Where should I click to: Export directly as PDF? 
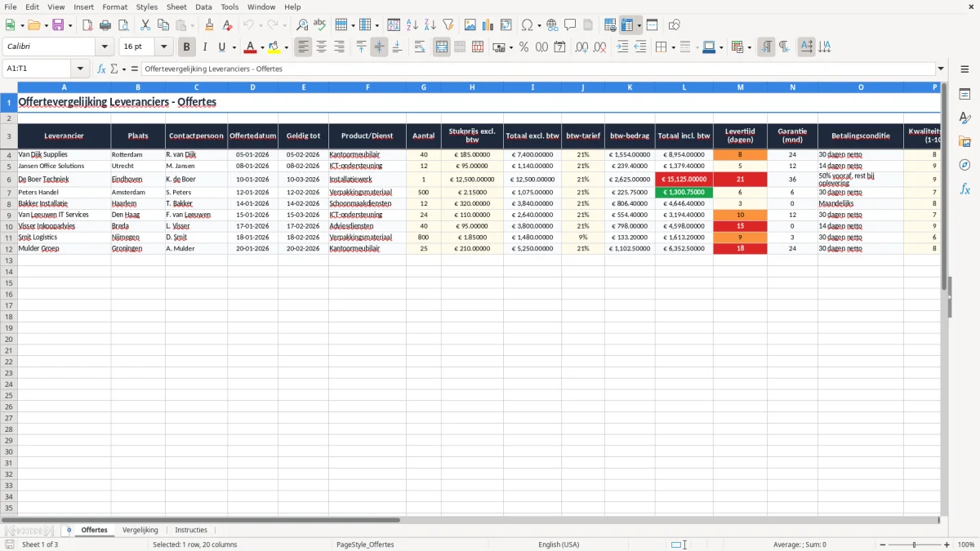point(87,25)
